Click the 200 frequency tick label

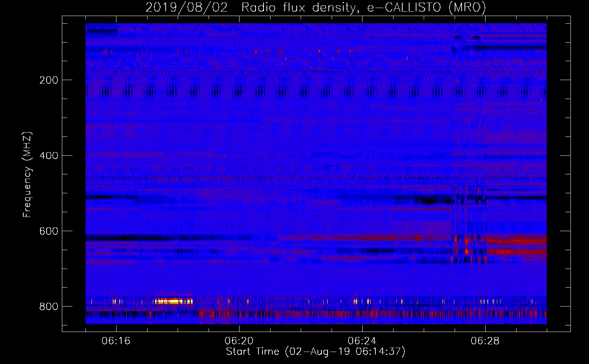[x=49, y=80]
